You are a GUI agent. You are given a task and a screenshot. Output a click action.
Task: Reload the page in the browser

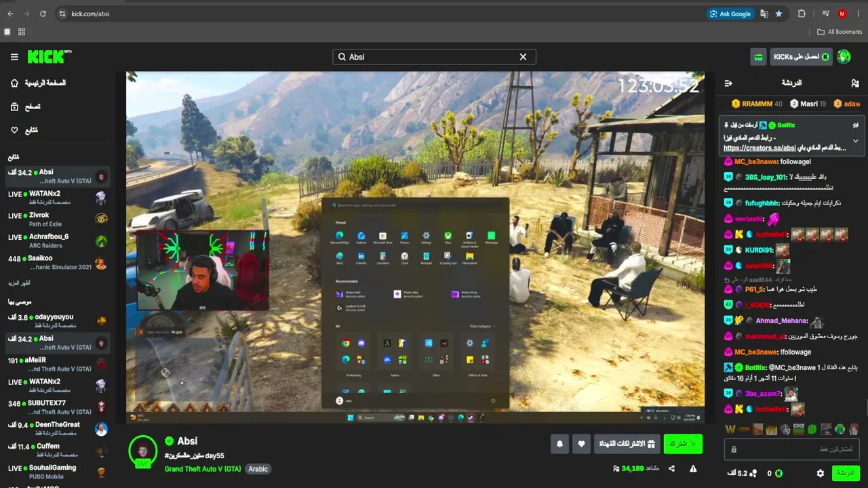[43, 14]
